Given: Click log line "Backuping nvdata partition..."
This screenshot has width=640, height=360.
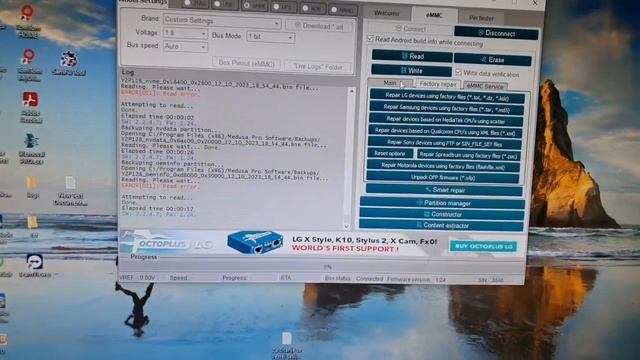Looking at the screenshot, I should pos(171,129).
